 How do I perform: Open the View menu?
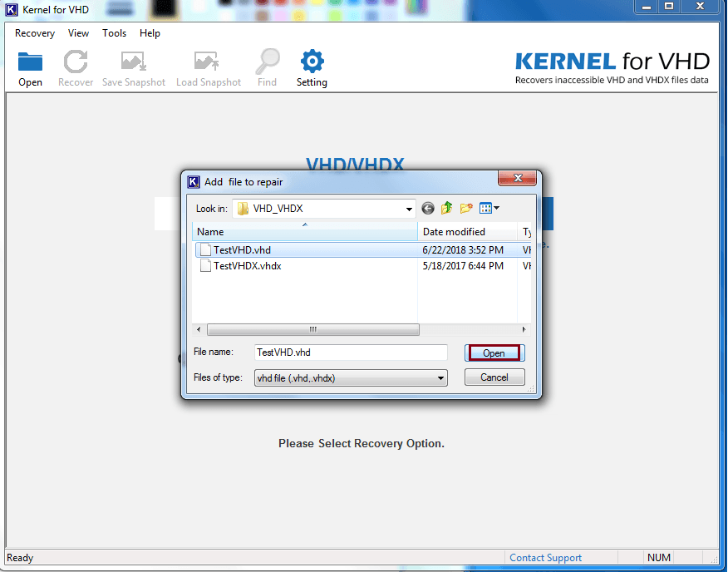(x=78, y=33)
